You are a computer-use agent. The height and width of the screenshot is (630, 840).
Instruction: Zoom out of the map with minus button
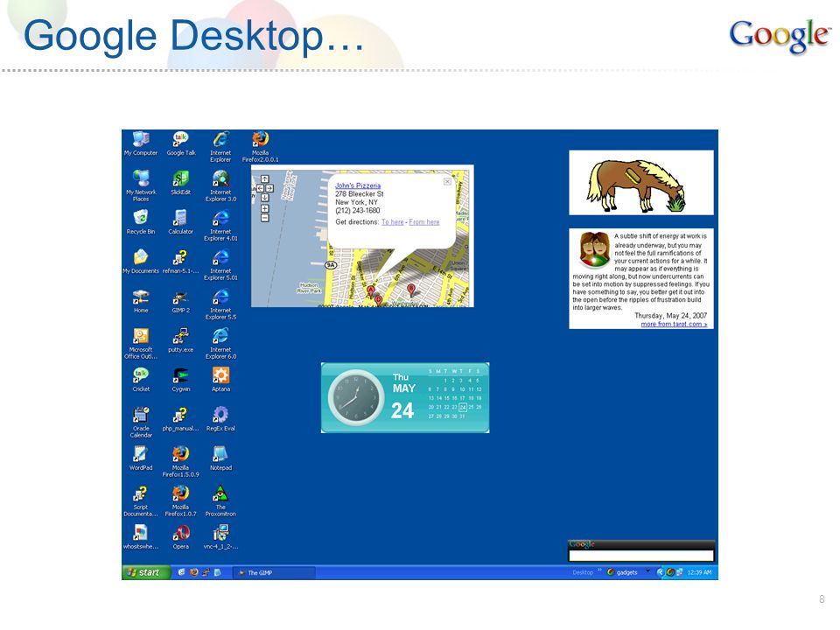click(x=265, y=218)
